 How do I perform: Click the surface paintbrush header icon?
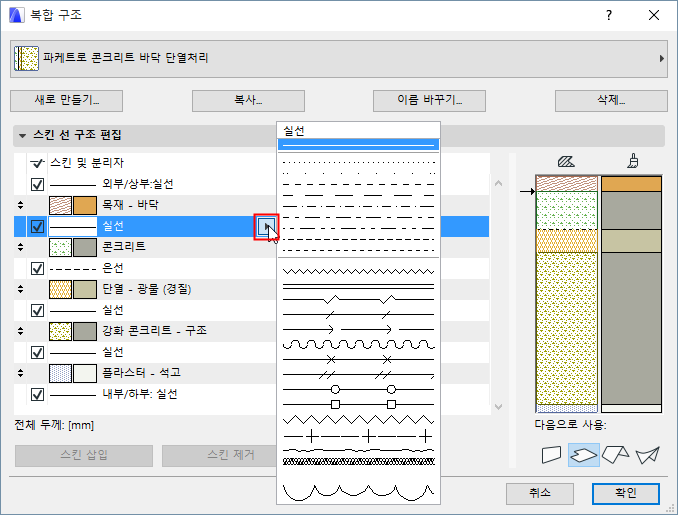point(633,161)
